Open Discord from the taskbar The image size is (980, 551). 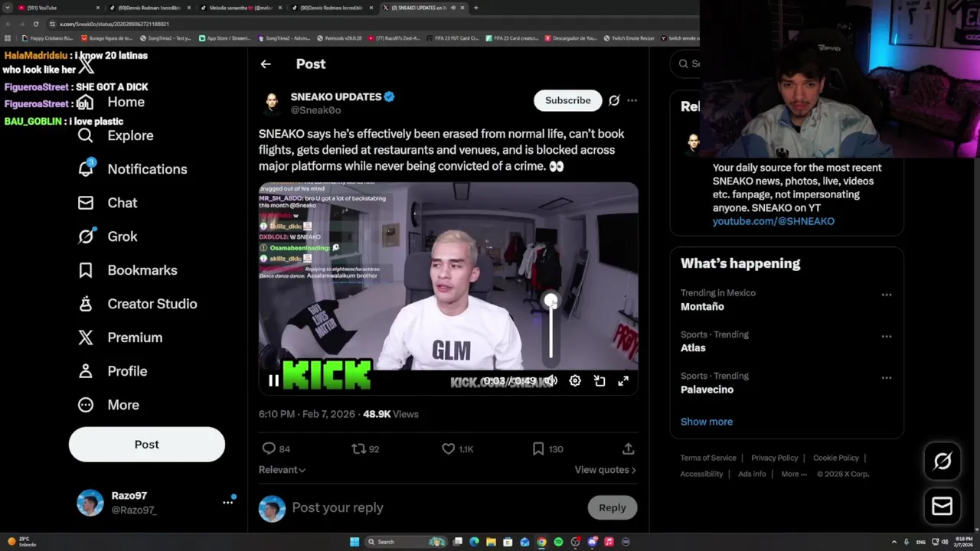click(x=592, y=542)
